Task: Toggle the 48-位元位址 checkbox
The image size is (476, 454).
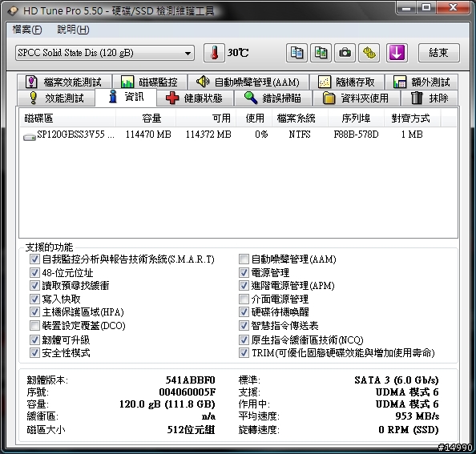Action: [x=34, y=272]
